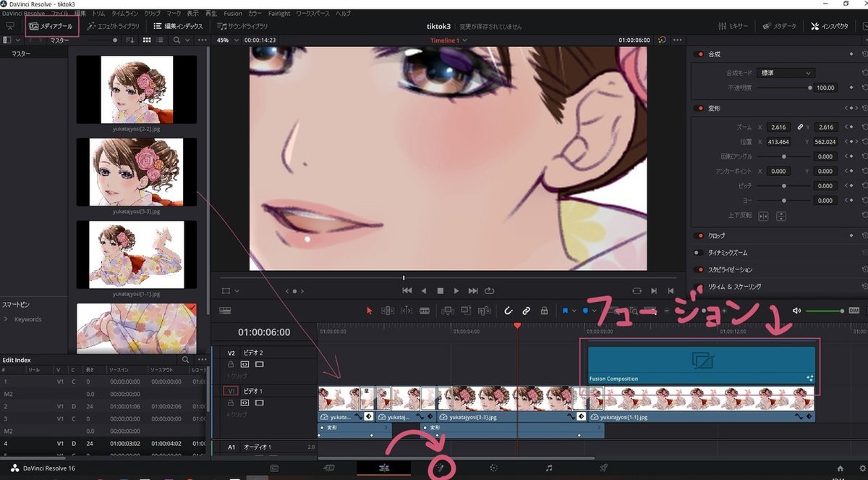This screenshot has height=480, width=868.
Task: Flip clip vertically in 上下反転 row
Action: tap(780, 216)
